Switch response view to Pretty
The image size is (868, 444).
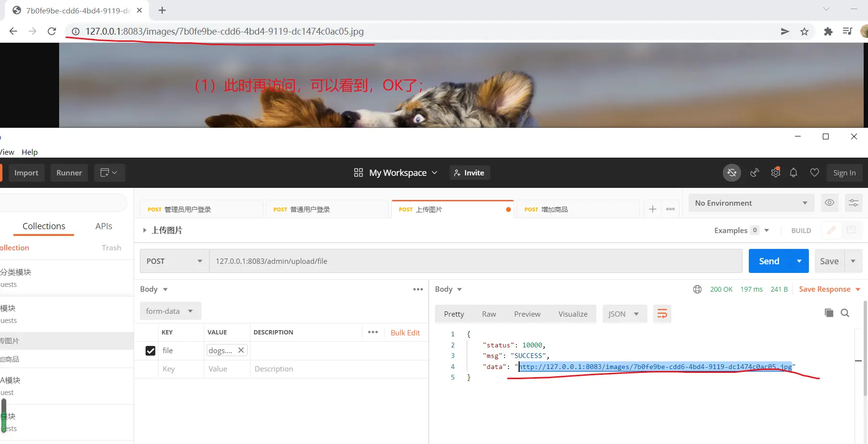454,314
